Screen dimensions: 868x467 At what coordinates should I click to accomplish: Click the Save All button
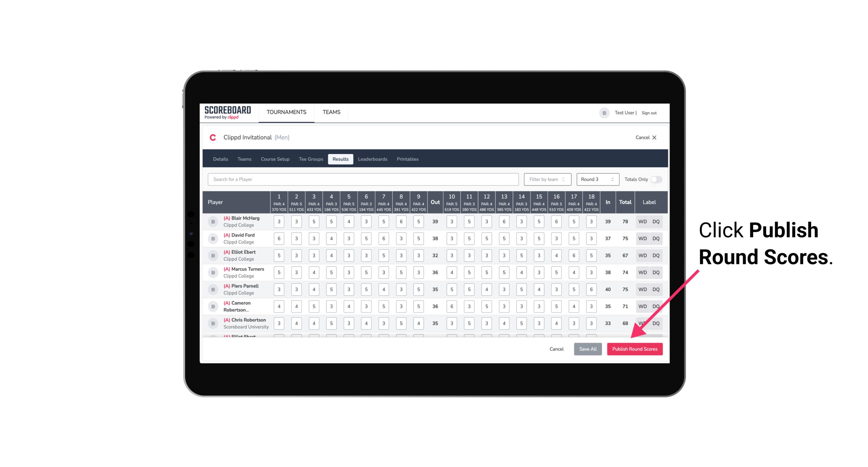pyautogui.click(x=588, y=349)
